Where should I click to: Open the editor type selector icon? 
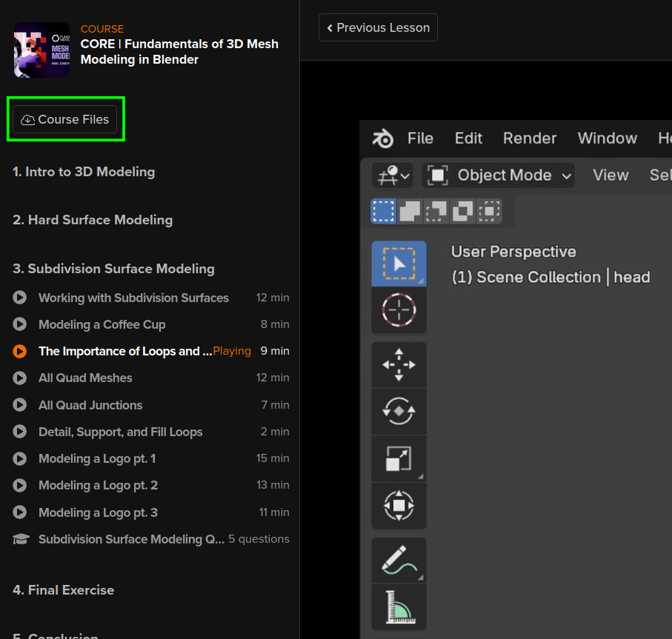(392, 175)
